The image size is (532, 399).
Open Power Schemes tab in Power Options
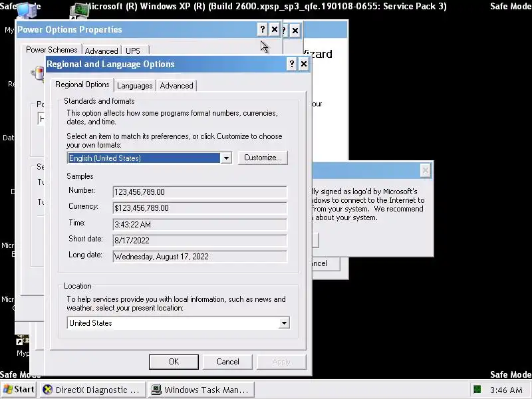(52, 50)
